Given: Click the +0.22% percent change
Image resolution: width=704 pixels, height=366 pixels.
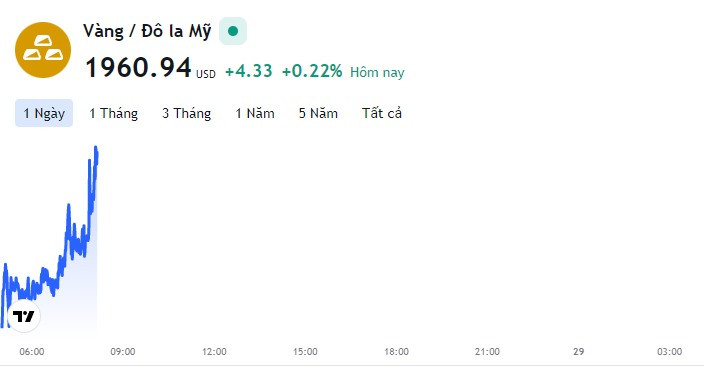Looking at the screenshot, I should tap(312, 71).
